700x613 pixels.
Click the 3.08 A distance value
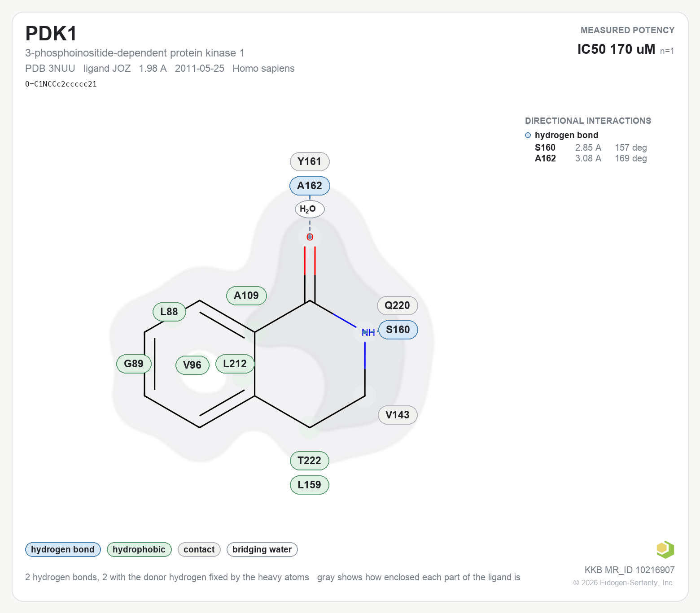click(588, 158)
